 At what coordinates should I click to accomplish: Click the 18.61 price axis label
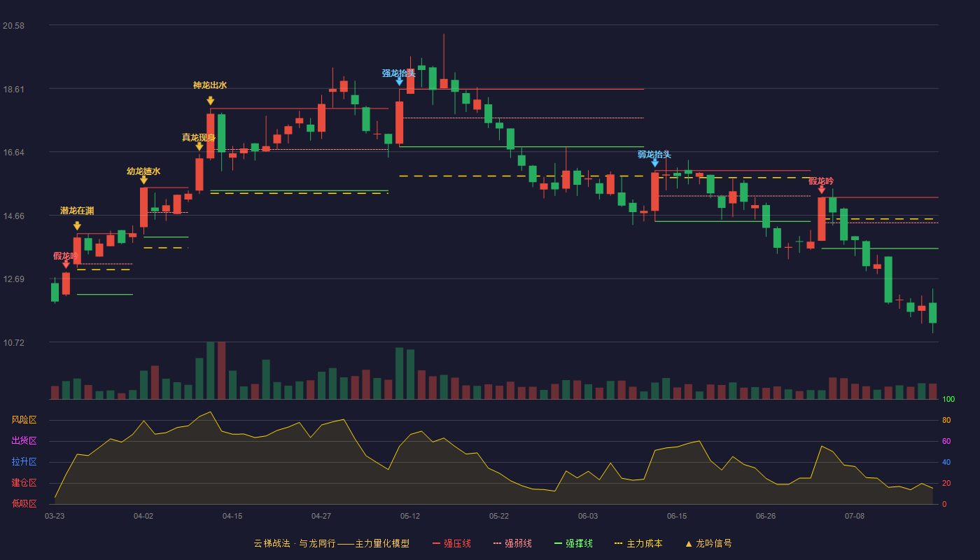(x=13, y=90)
